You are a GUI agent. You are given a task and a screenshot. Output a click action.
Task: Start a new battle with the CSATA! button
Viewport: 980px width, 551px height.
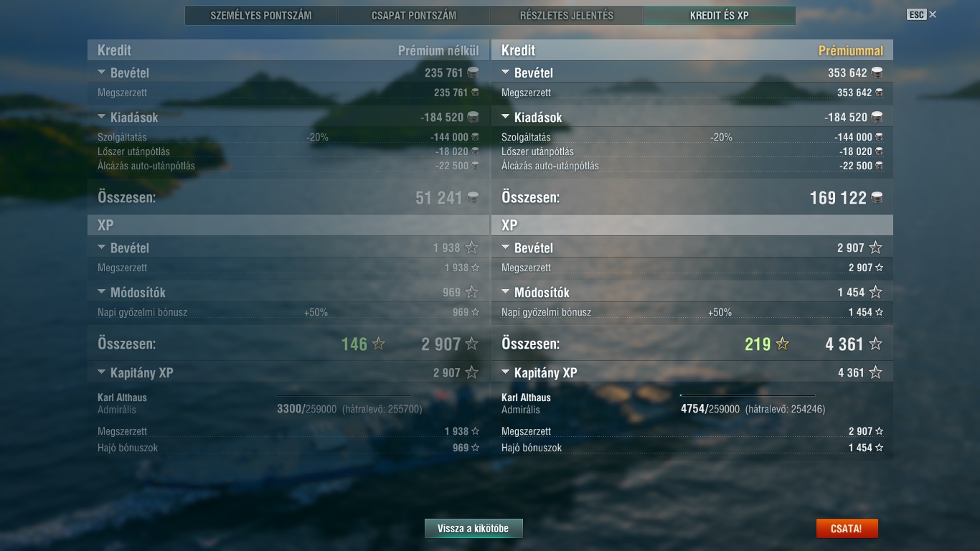coord(847,529)
